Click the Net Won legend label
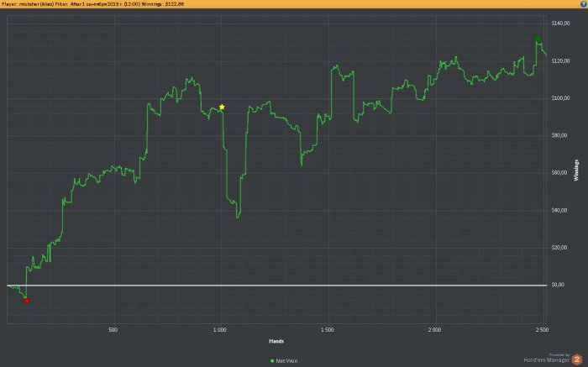588x367 pixels. [286, 360]
